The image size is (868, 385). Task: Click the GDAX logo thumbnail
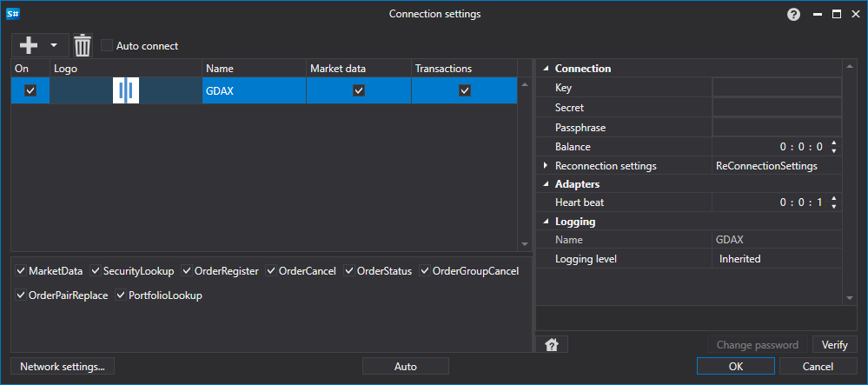point(126,90)
